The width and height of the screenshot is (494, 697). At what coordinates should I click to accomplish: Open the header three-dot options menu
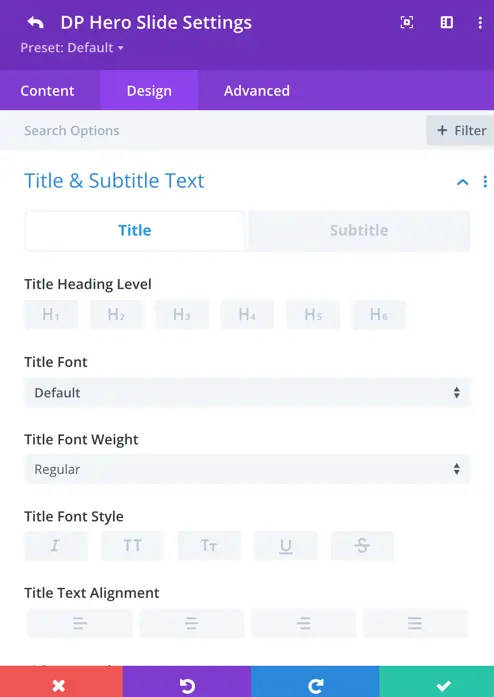point(480,23)
